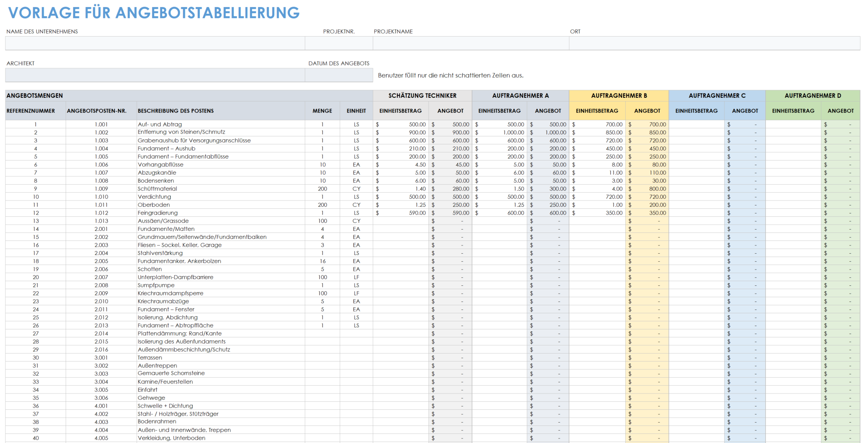Click 'Stahl- / Holzträger, Stützträger' cell
The image size is (868, 443).
(x=221, y=414)
